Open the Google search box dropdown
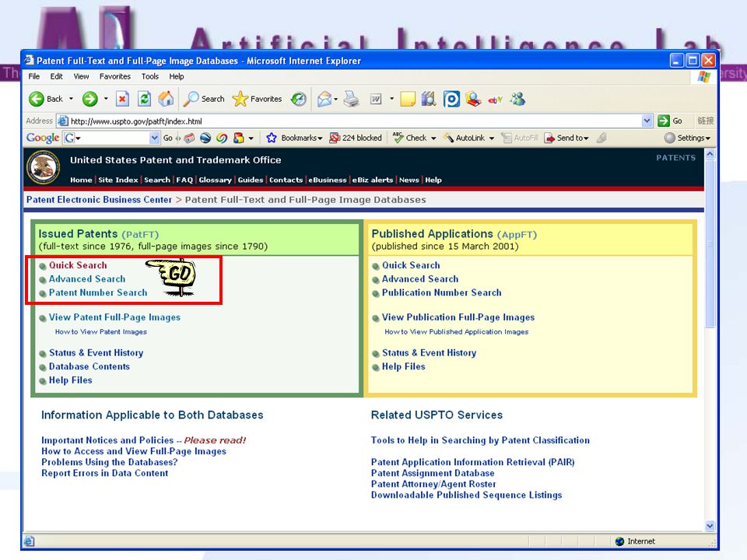 point(154,138)
